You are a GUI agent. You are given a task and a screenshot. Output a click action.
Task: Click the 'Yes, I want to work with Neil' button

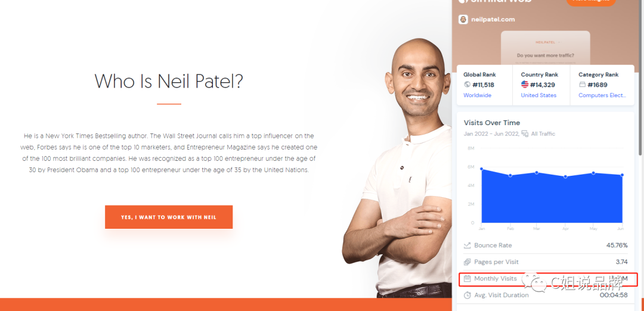coord(169,217)
